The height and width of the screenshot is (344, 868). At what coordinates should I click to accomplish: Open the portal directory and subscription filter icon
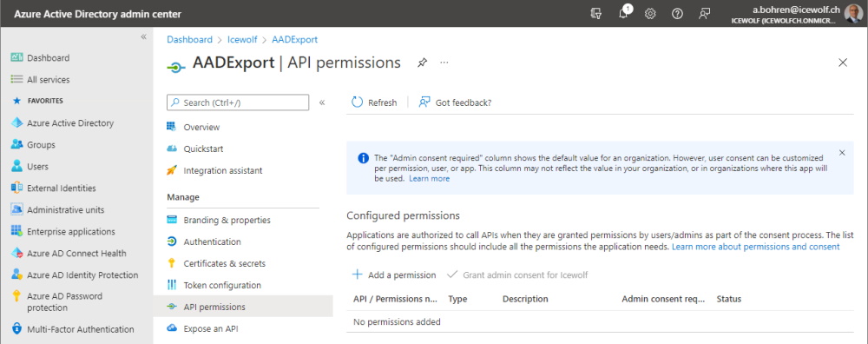596,14
